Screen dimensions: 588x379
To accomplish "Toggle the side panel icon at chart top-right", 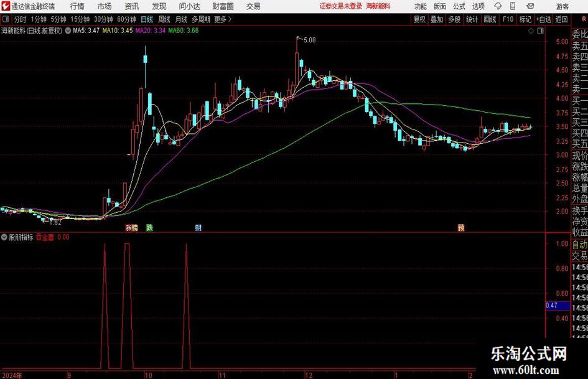I will tap(540, 31).
